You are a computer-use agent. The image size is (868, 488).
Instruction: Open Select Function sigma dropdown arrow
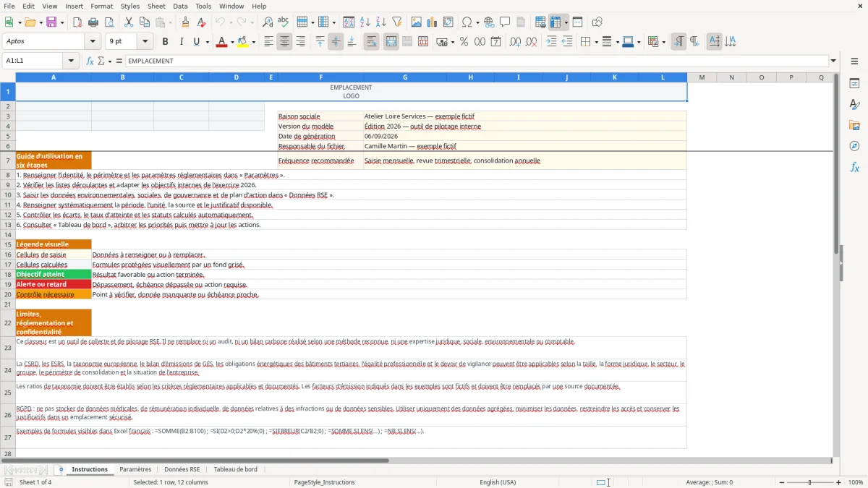[x=110, y=61]
